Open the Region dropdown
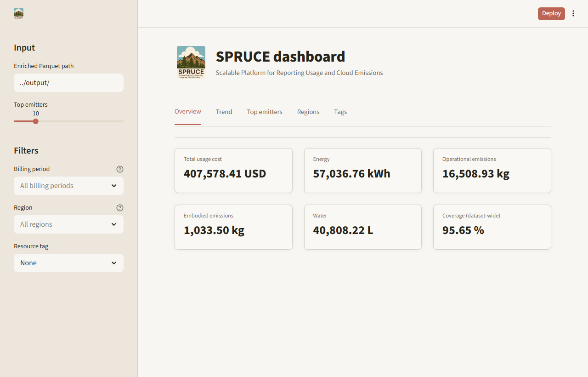Viewport: 588px width, 377px height. [x=68, y=224]
